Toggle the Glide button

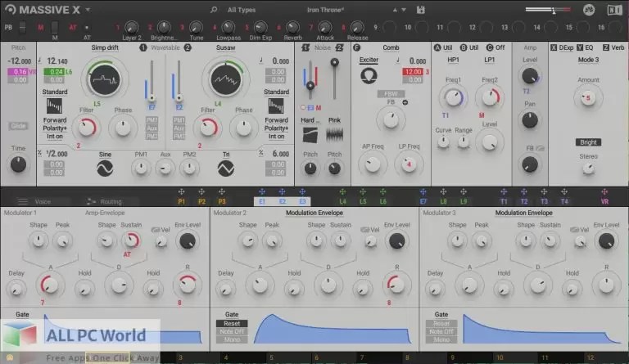[x=18, y=126]
